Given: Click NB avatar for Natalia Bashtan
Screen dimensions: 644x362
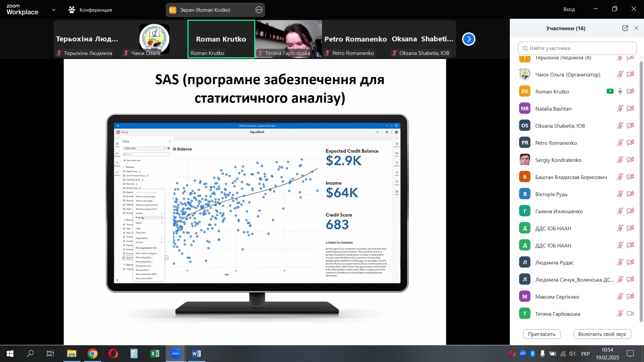Looking at the screenshot, I should tap(525, 108).
